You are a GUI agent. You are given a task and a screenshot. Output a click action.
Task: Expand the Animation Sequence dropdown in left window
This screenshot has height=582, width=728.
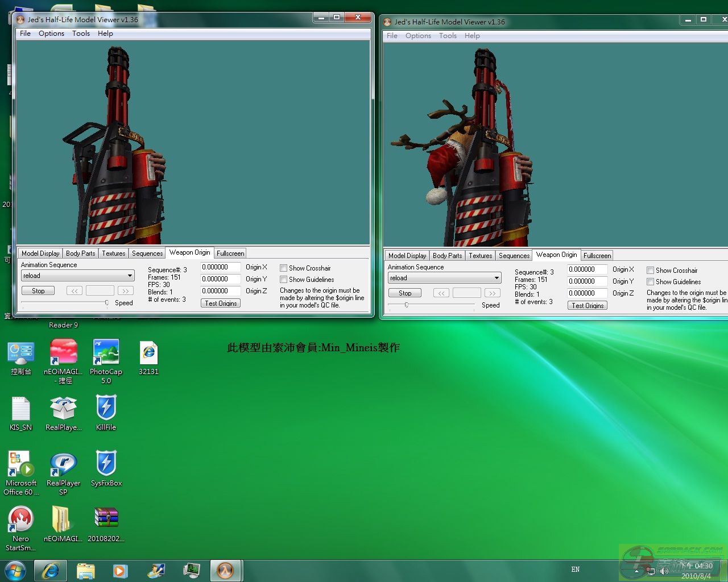(x=130, y=276)
